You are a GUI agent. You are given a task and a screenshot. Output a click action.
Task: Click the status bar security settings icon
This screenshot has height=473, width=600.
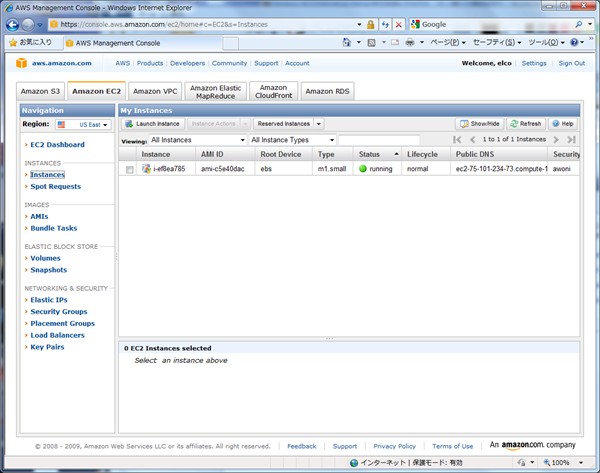pyautogui.click(x=521, y=462)
